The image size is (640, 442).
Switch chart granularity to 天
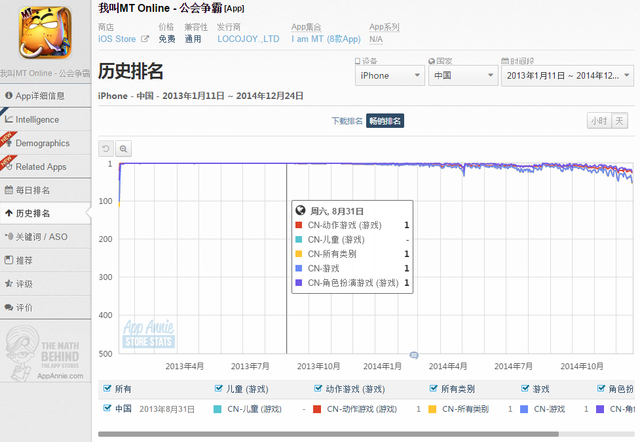pyautogui.click(x=619, y=121)
